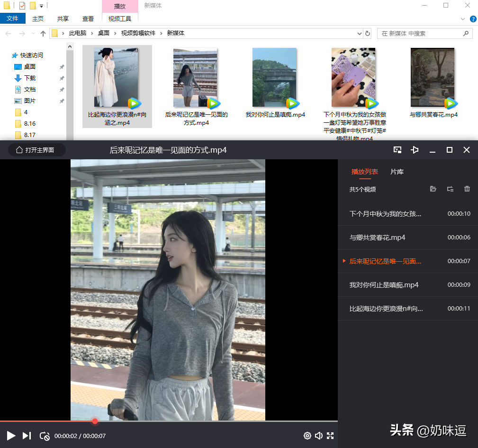The width and height of the screenshot is (478, 448).
Task: Open the quick access toolbar customize dropdown
Action: tap(42, 6)
